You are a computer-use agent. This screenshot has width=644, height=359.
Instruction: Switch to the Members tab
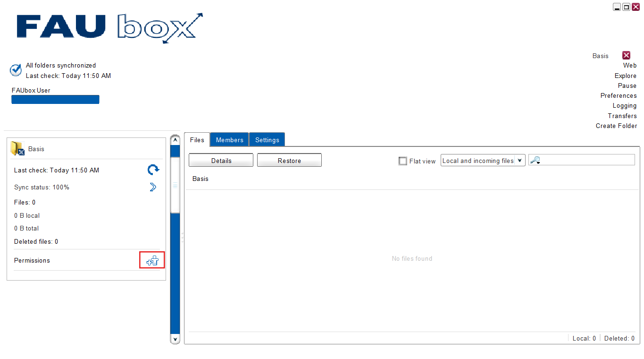coord(229,140)
